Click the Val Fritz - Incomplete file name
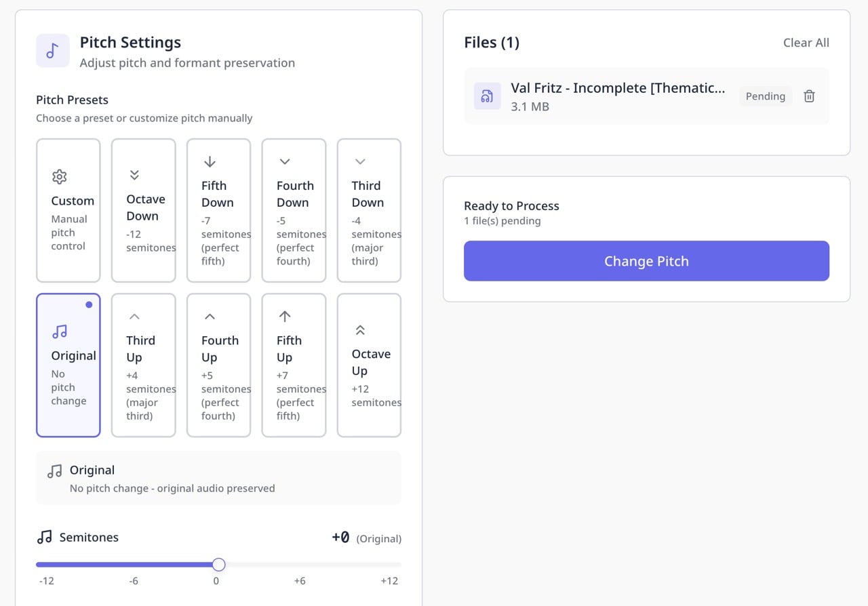Screen dimensions: 868x606 (x=618, y=88)
